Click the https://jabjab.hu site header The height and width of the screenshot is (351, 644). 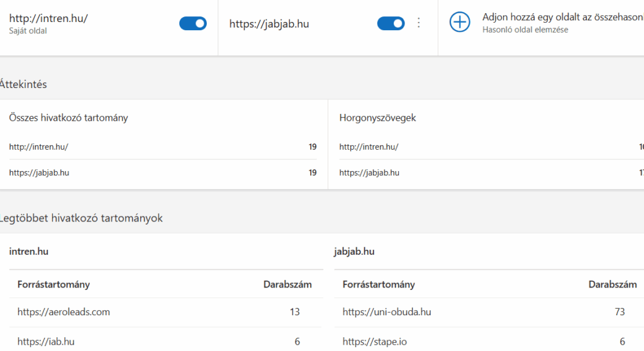pos(269,24)
